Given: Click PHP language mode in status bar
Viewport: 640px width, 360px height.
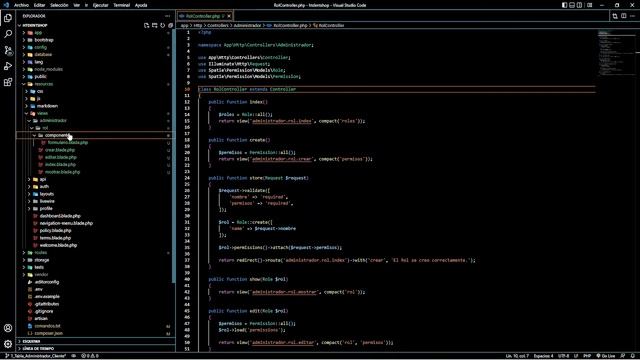Looking at the screenshot, I should (x=587, y=356).
